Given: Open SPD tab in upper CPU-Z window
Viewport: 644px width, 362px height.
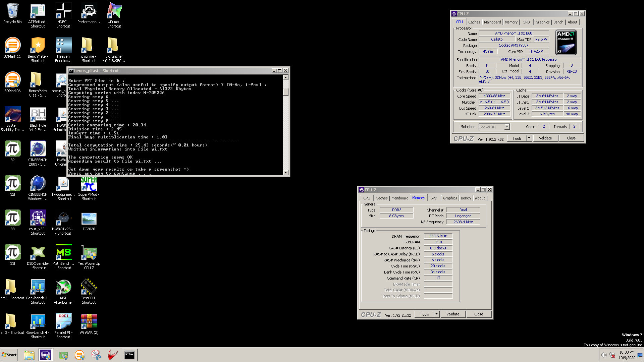Looking at the screenshot, I should [526, 22].
